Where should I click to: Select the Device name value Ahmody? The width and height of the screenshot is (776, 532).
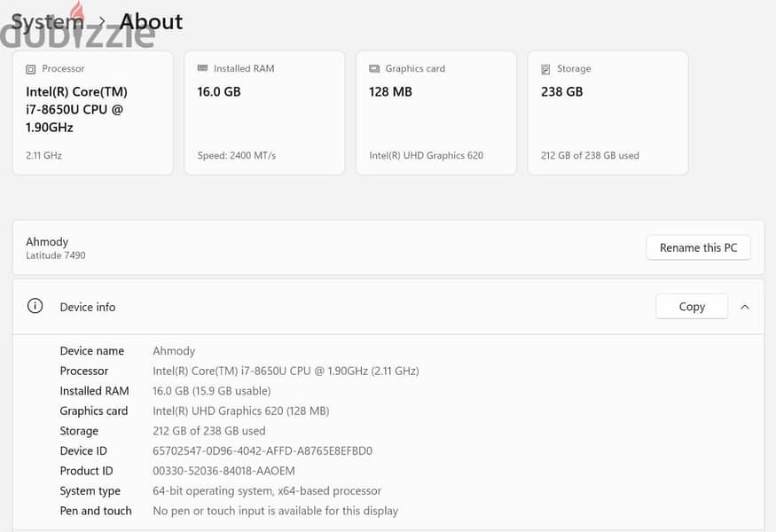point(174,351)
